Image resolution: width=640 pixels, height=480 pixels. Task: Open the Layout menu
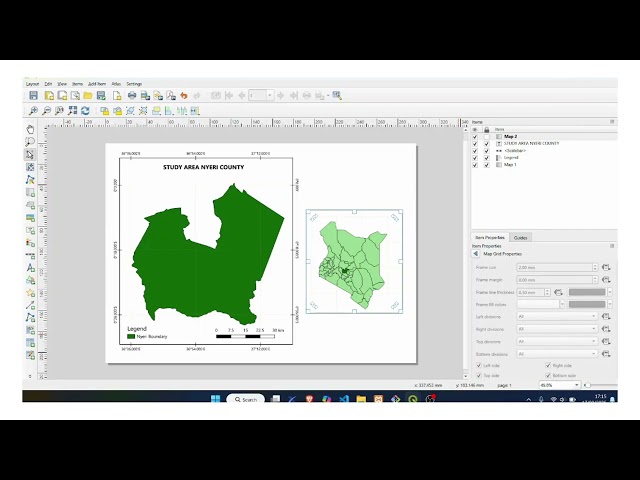[32, 84]
